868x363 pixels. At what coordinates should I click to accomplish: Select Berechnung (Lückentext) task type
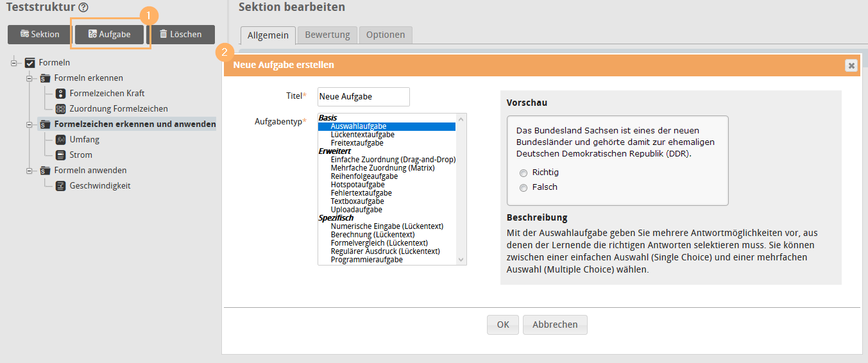tap(386, 235)
